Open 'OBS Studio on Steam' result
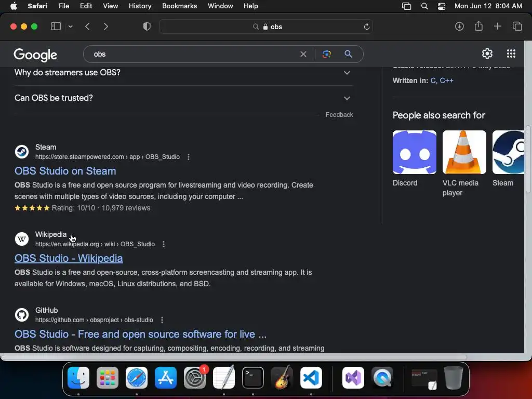This screenshot has height=399, width=532. click(x=65, y=170)
